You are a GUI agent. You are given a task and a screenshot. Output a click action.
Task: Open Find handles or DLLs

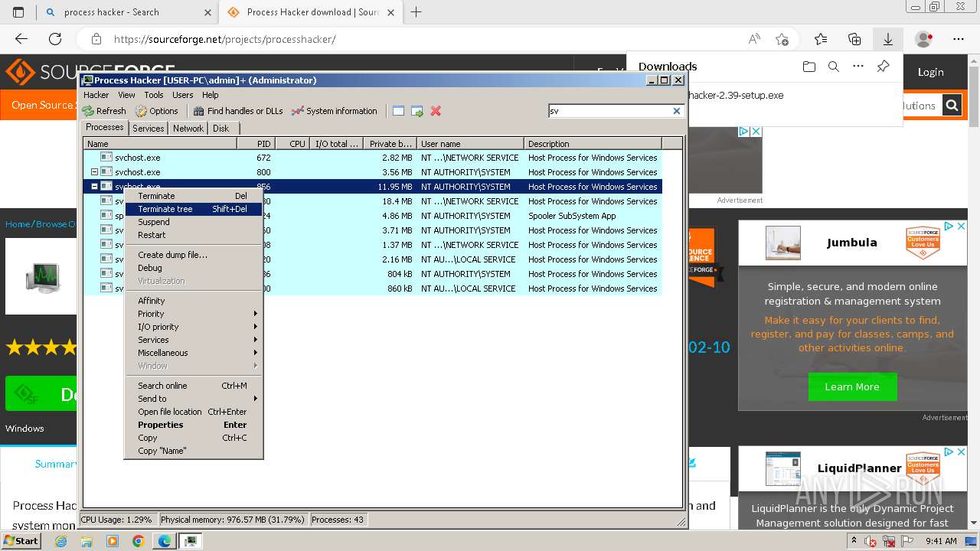pos(238,111)
